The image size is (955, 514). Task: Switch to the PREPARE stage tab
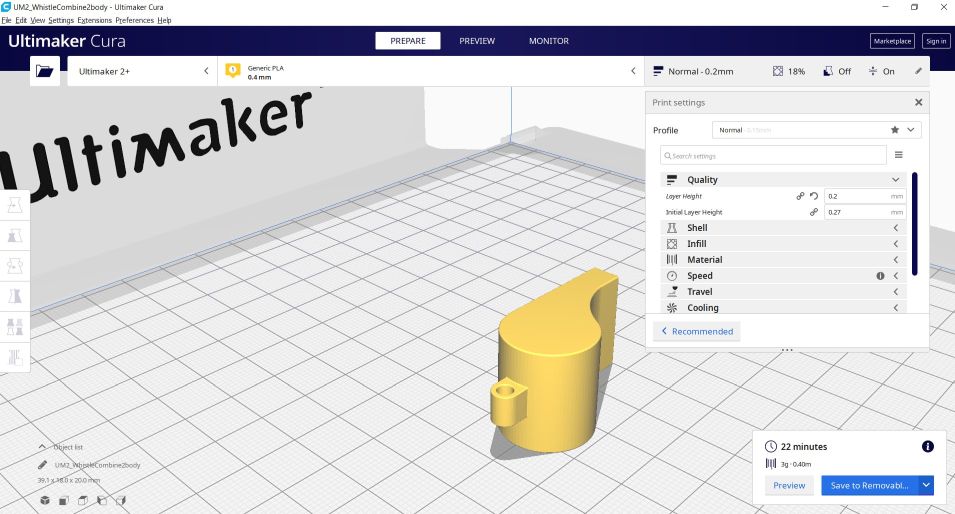point(407,41)
